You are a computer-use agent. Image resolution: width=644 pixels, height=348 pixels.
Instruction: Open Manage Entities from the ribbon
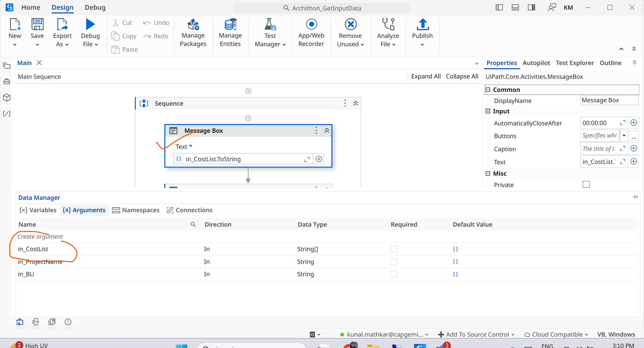(x=230, y=25)
